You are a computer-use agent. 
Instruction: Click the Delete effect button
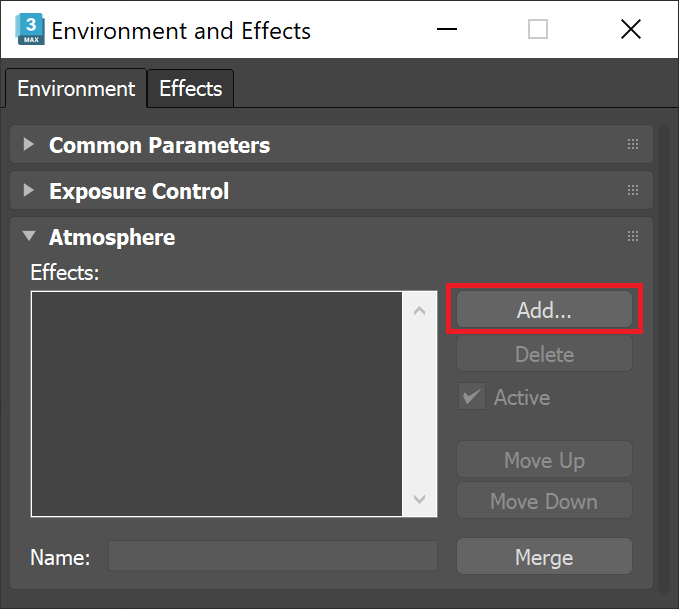pos(544,354)
